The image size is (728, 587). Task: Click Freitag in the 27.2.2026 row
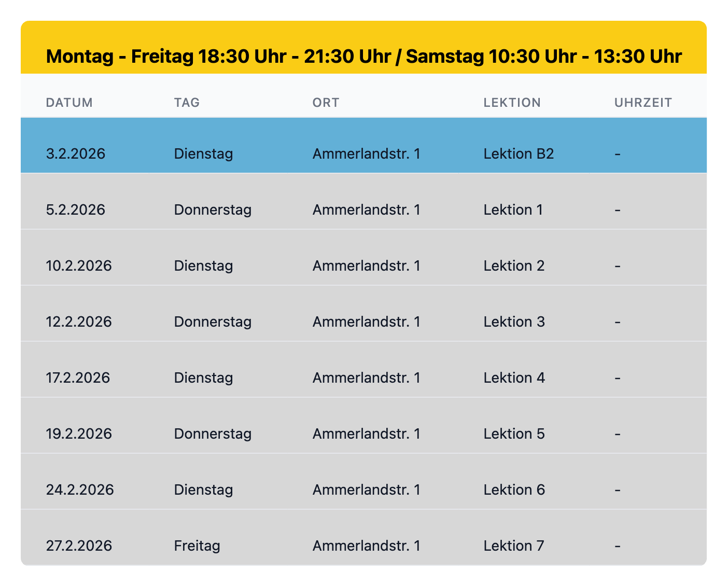197,546
